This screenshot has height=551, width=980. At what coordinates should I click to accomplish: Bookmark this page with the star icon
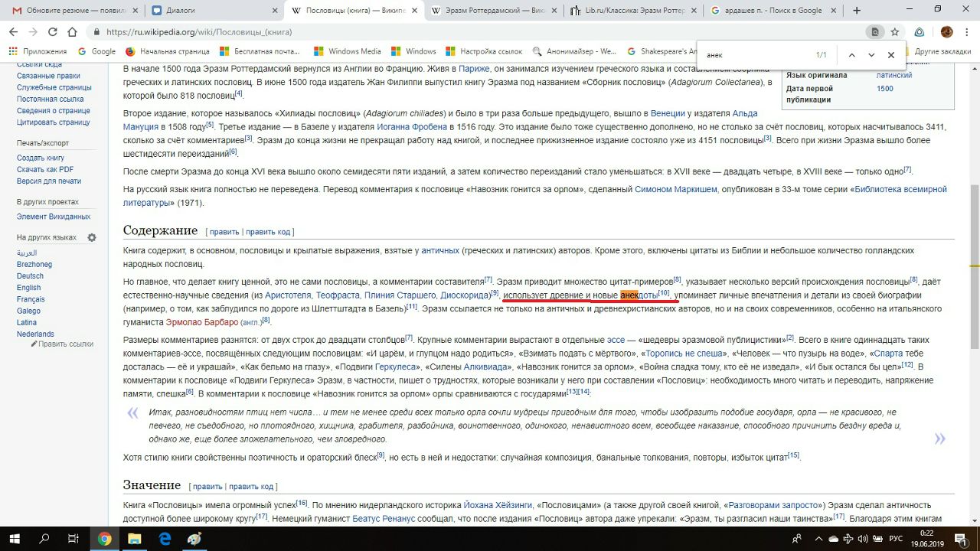click(x=894, y=32)
